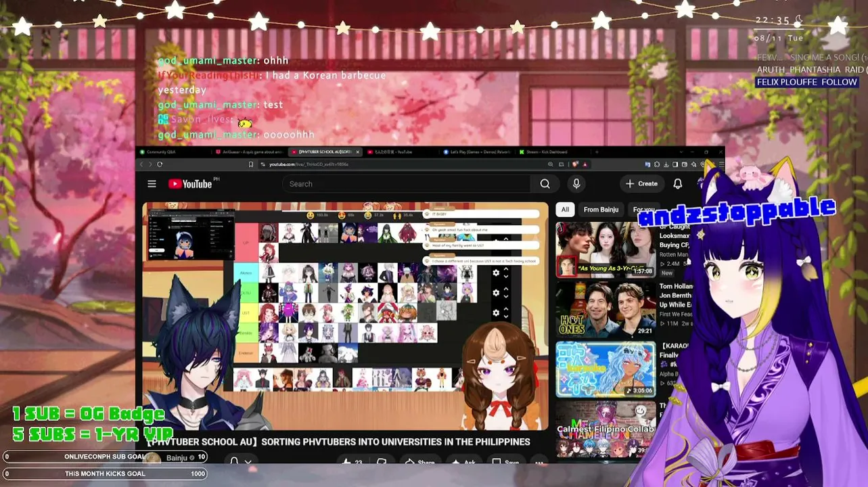Switch to the AniGuessr quiz game tab
This screenshot has width=868, height=487.
pyautogui.click(x=250, y=152)
